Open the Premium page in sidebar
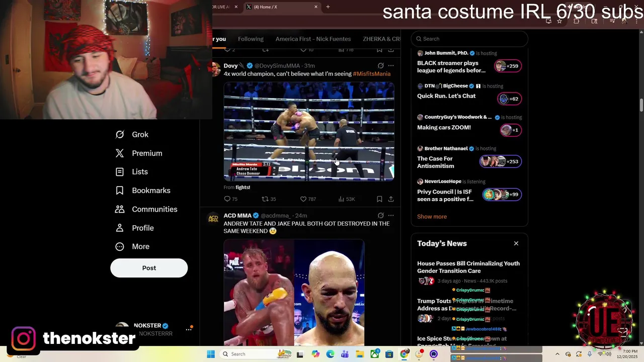Image resolution: width=644 pixels, height=362 pixels. [139, 153]
